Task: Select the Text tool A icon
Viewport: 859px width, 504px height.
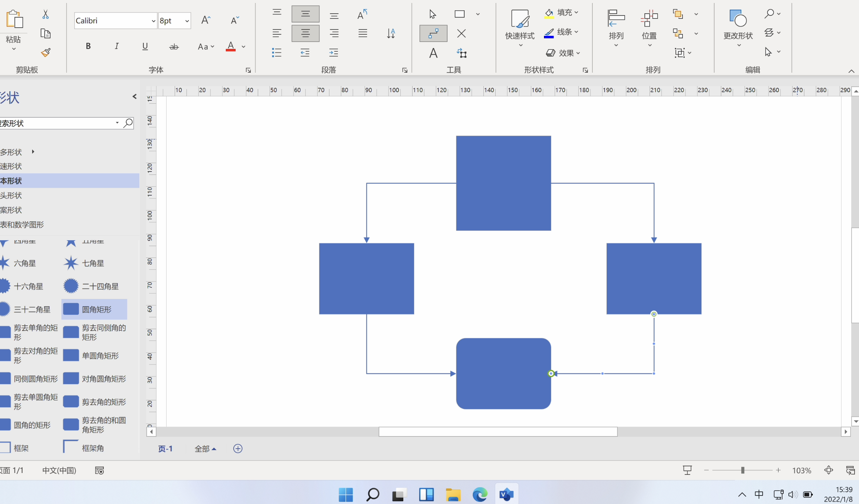Action: (434, 53)
